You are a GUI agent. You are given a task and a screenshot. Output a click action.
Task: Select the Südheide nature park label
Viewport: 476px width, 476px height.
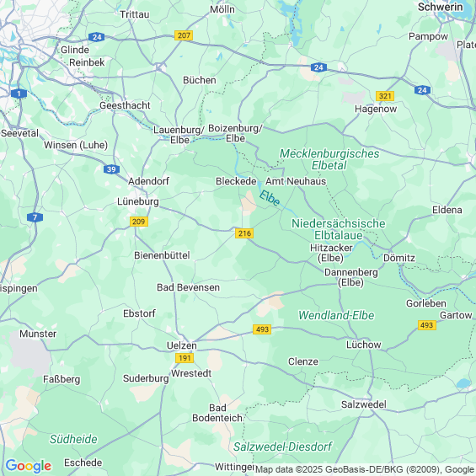73,439
